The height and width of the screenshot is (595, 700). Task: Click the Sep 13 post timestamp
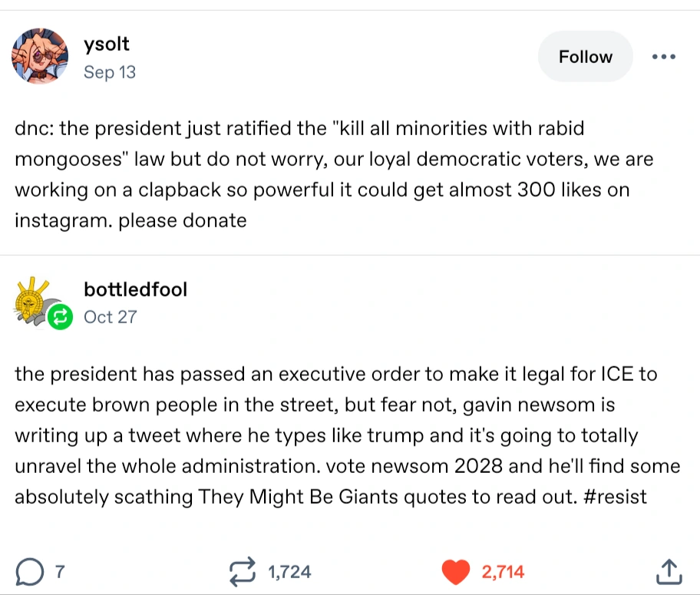pos(110,73)
